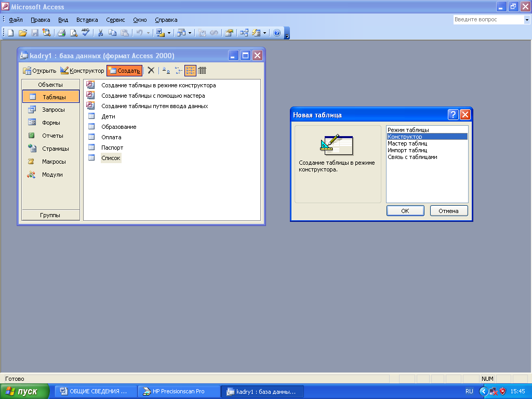This screenshot has height=399, width=532.
Task: Click the 'Введите вопрос' help input field
Action: click(x=488, y=20)
